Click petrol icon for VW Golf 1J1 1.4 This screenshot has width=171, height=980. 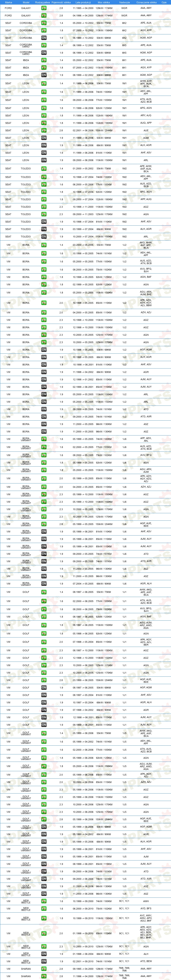pos(44,592)
